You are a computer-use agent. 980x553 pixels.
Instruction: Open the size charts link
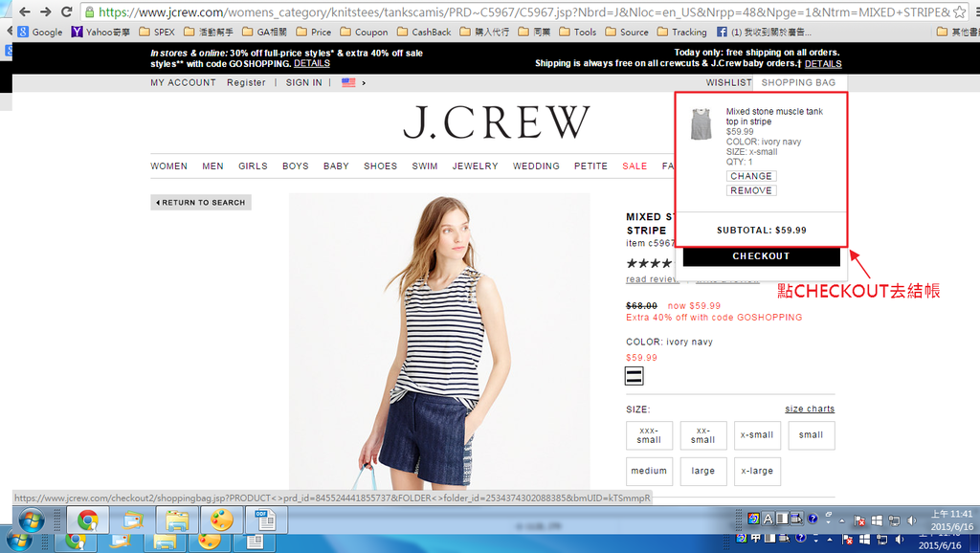(x=810, y=409)
